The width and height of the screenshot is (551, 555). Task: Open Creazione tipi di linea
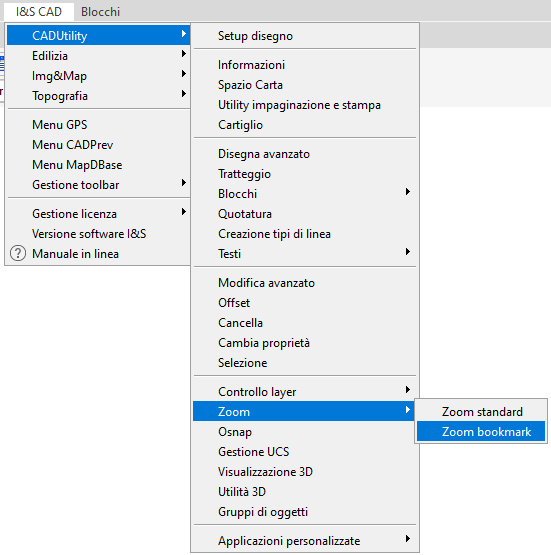304,234
